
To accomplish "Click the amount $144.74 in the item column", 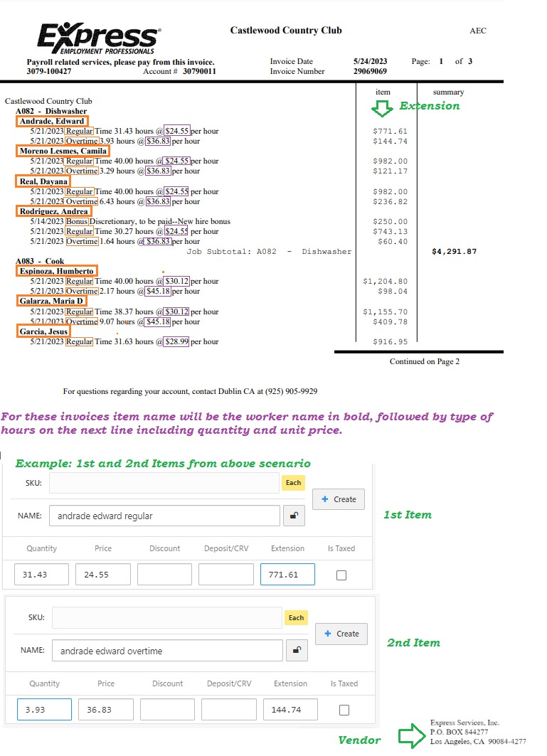I will pyautogui.click(x=390, y=142).
